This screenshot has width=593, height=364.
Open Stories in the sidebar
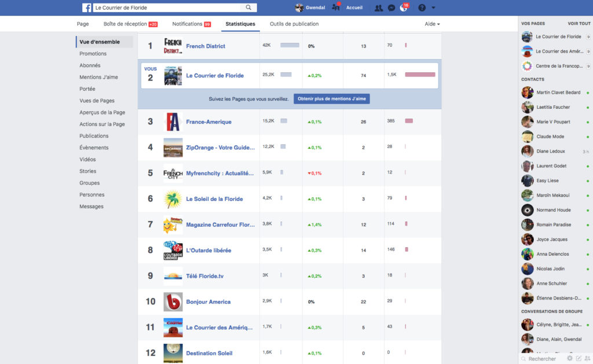coord(88,171)
